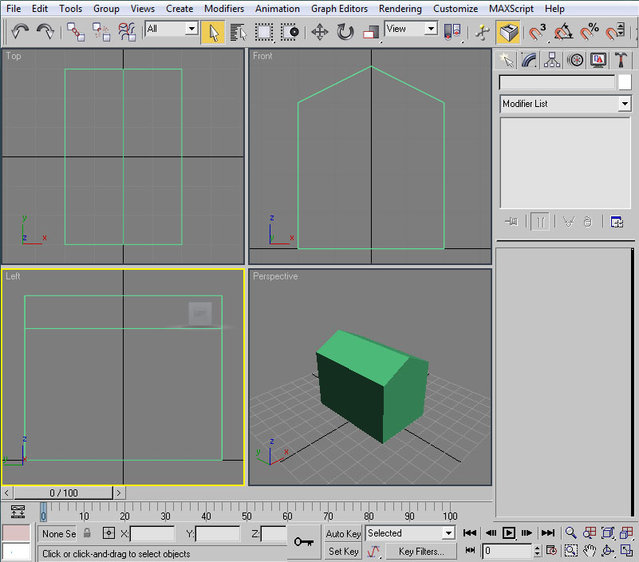This screenshot has height=562, width=639.
Task: Toggle Auto Key animation mode
Action: [x=343, y=534]
